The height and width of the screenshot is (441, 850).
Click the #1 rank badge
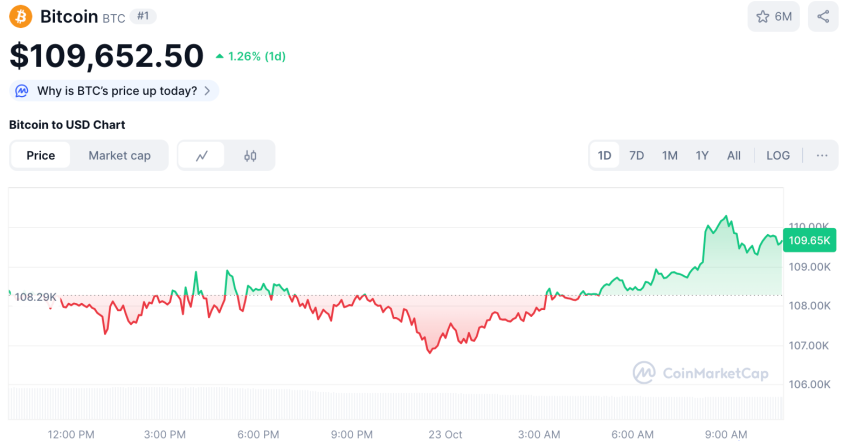point(144,17)
